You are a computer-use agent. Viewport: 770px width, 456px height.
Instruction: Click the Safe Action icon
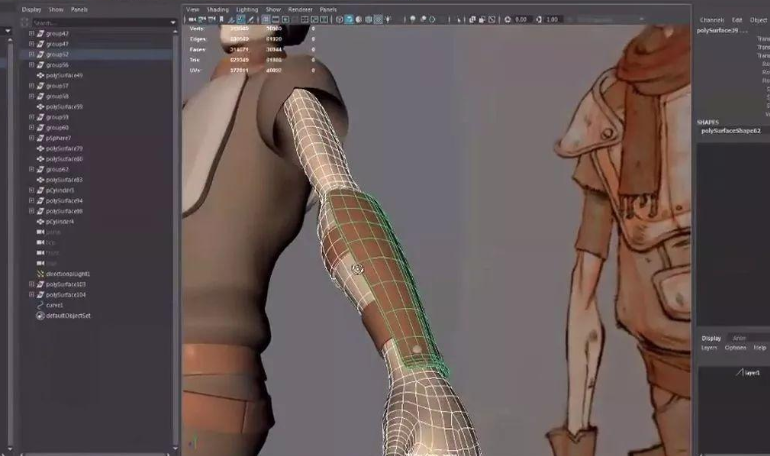point(314,20)
